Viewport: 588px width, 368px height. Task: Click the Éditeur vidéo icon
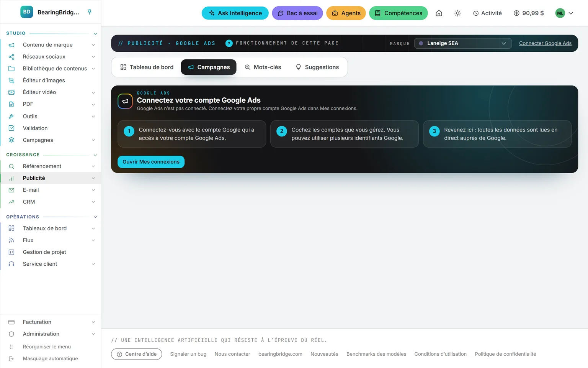tap(11, 92)
